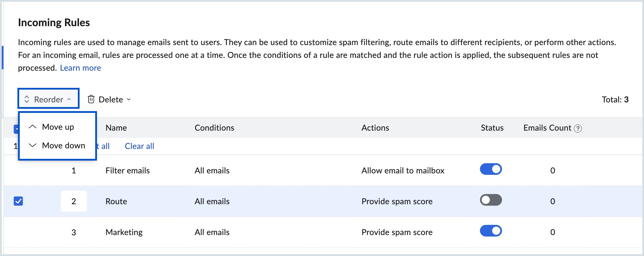Click the trash icon beside Delete

point(91,99)
